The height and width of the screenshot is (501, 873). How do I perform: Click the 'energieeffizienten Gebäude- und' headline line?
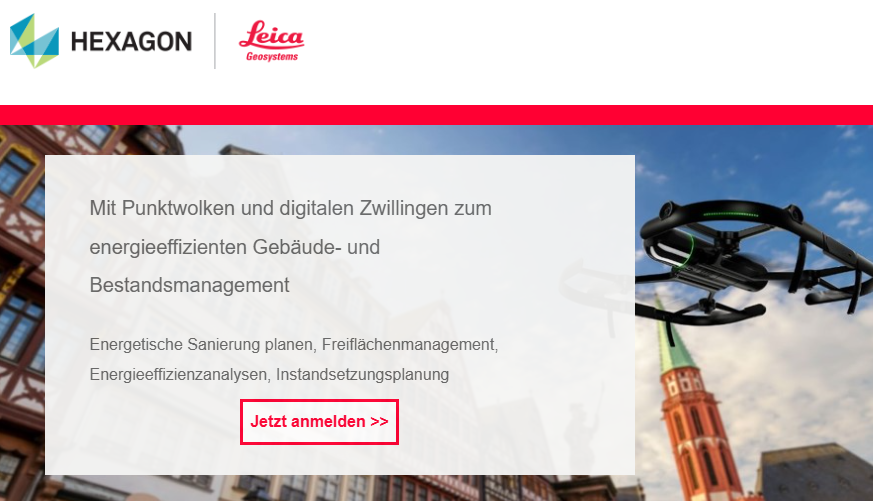(234, 247)
